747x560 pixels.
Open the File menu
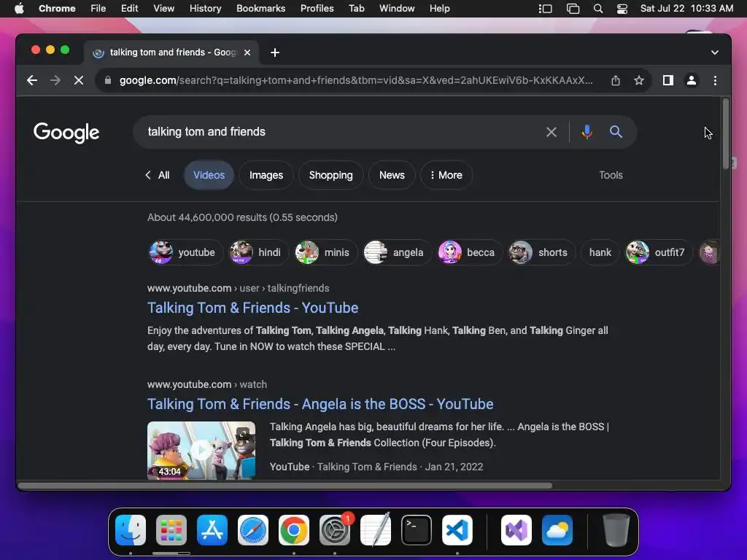coord(98,9)
